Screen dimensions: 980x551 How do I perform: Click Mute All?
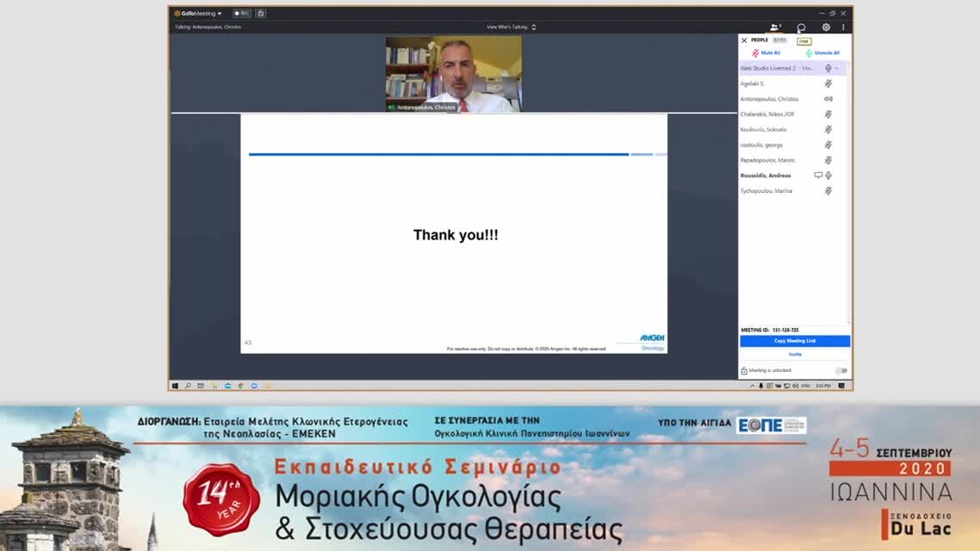pyautogui.click(x=766, y=53)
